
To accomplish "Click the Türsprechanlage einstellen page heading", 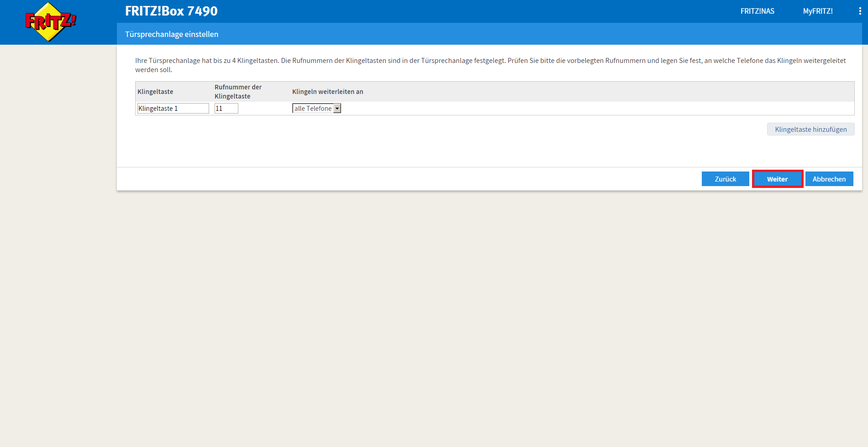I will [172, 34].
